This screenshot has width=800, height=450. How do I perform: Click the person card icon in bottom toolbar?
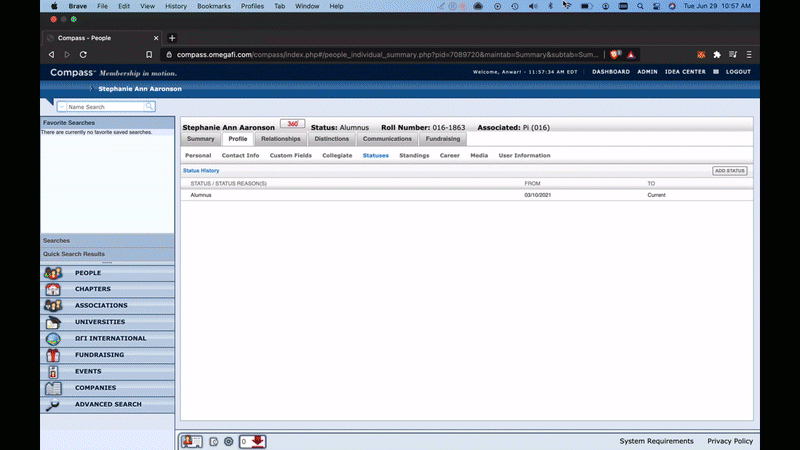[x=192, y=441]
